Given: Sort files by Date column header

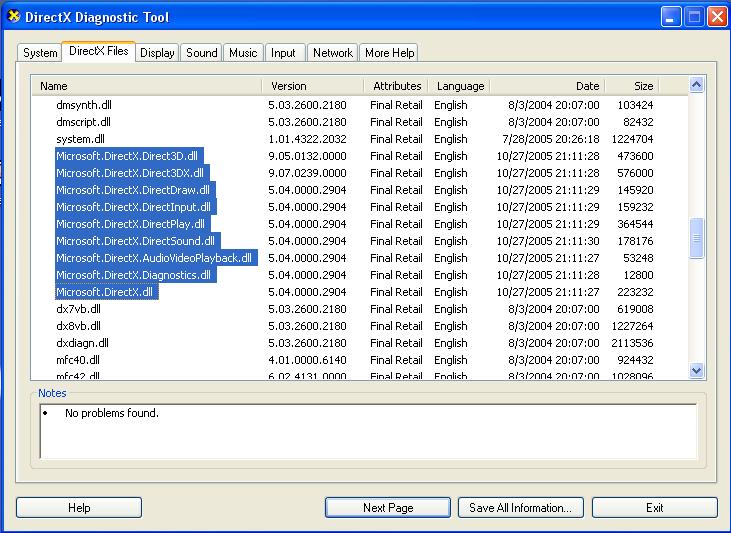Looking at the screenshot, I should point(547,86).
